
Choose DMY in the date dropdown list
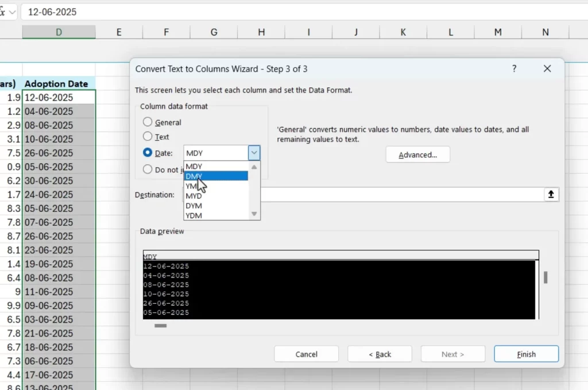[x=216, y=176]
